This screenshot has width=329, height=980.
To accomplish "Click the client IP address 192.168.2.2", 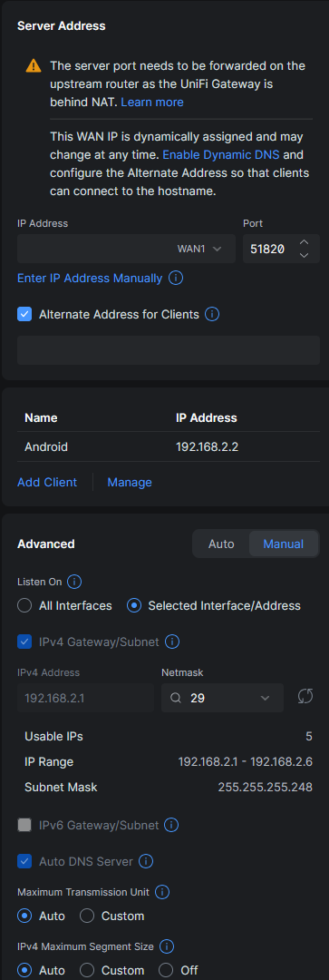I will (x=207, y=446).
